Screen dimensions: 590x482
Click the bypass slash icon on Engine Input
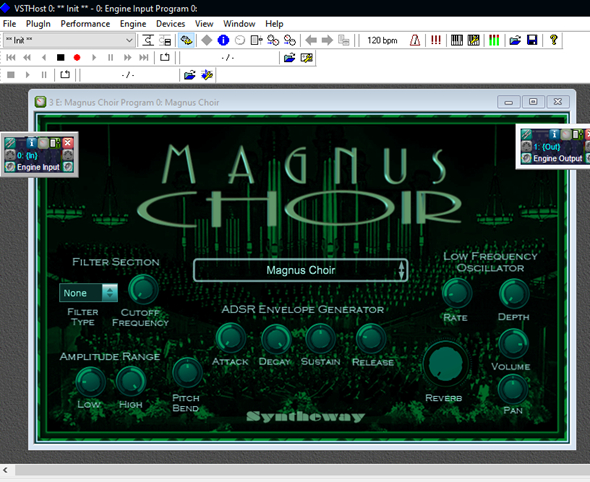(x=10, y=143)
